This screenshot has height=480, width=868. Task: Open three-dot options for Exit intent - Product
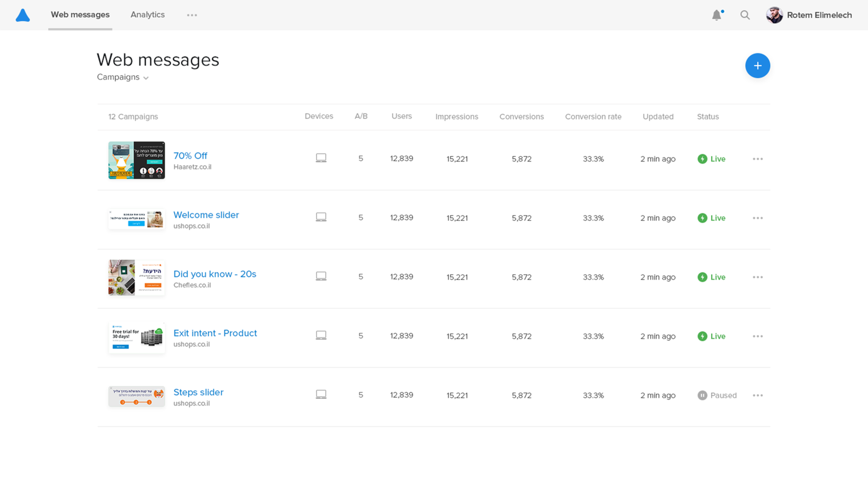pyautogui.click(x=758, y=336)
